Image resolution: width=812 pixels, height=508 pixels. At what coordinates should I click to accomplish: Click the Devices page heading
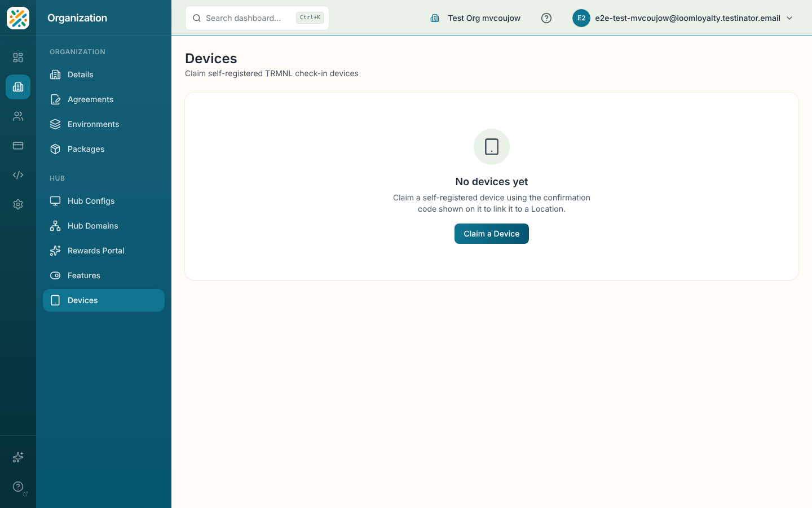click(211, 59)
